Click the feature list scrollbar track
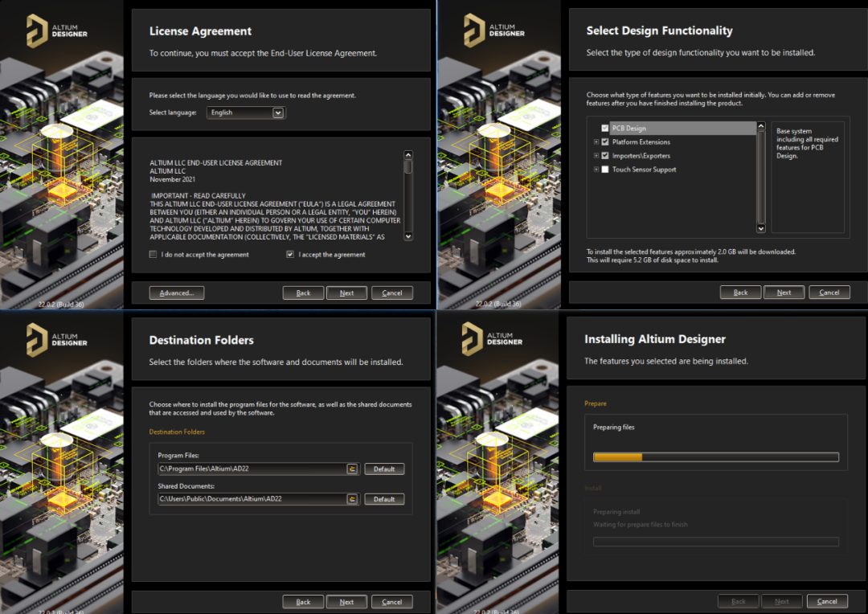Screen dimensions: 868x614 point(761,177)
